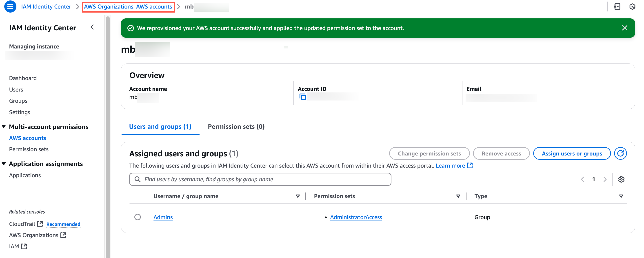The height and width of the screenshot is (258, 644).
Task: Open AWS Organizations: AWS accounts breadcrumb
Action: tap(128, 7)
